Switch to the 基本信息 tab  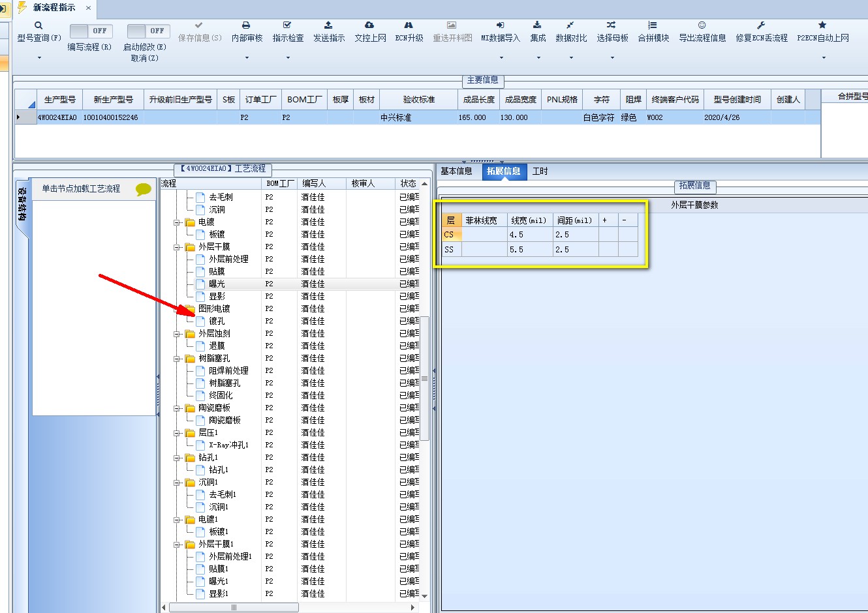point(456,172)
